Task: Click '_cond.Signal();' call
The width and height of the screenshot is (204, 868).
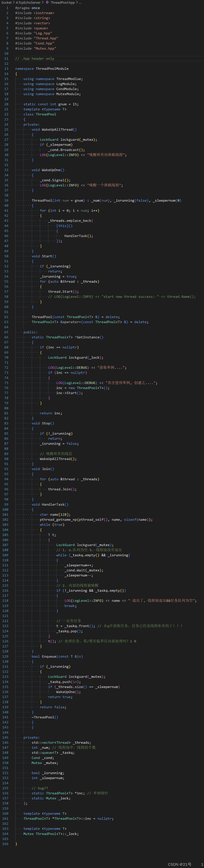Action: coord(55,180)
